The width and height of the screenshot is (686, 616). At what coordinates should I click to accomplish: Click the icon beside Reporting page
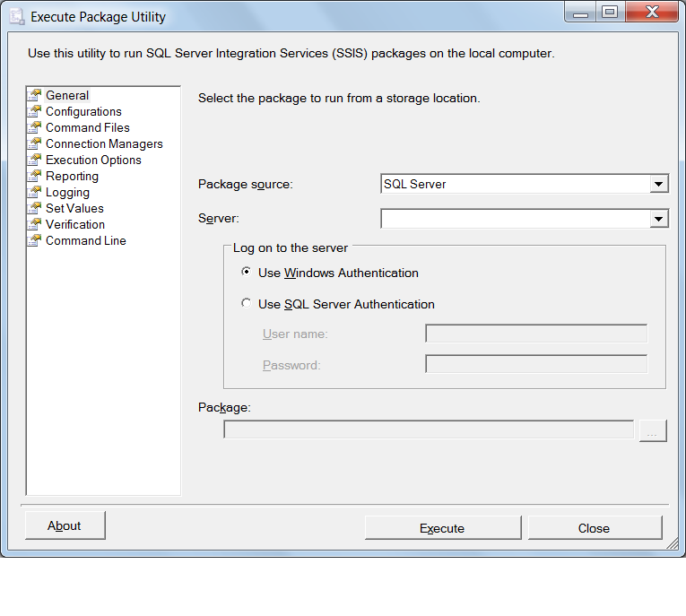pos(35,176)
